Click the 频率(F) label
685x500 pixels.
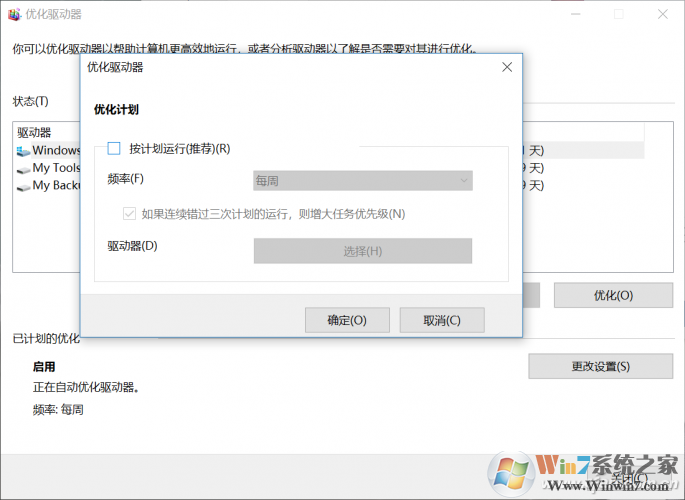[125, 179]
